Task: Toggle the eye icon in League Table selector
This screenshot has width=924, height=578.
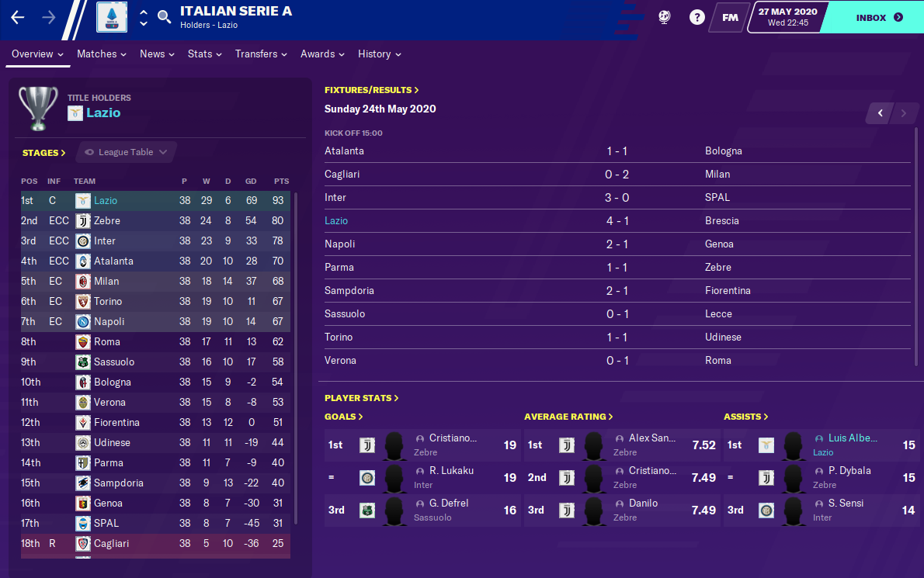Action: point(89,152)
